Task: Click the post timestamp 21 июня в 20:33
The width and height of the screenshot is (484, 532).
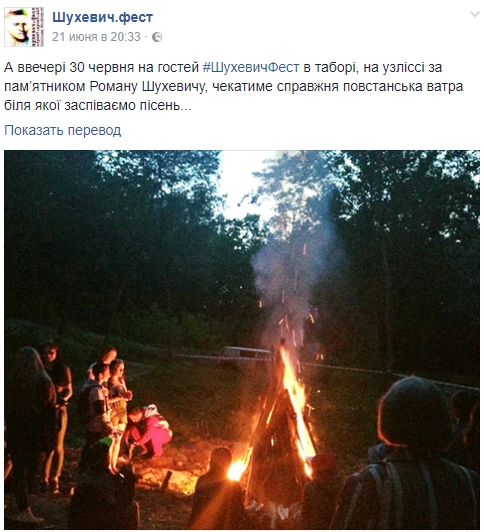Action: (96, 37)
